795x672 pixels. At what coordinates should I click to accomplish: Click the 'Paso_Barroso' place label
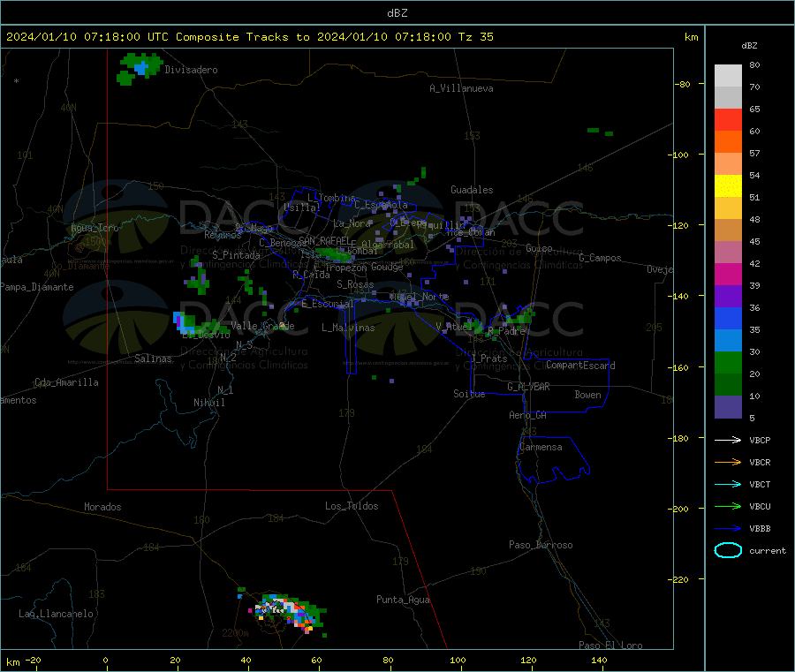[x=541, y=545]
